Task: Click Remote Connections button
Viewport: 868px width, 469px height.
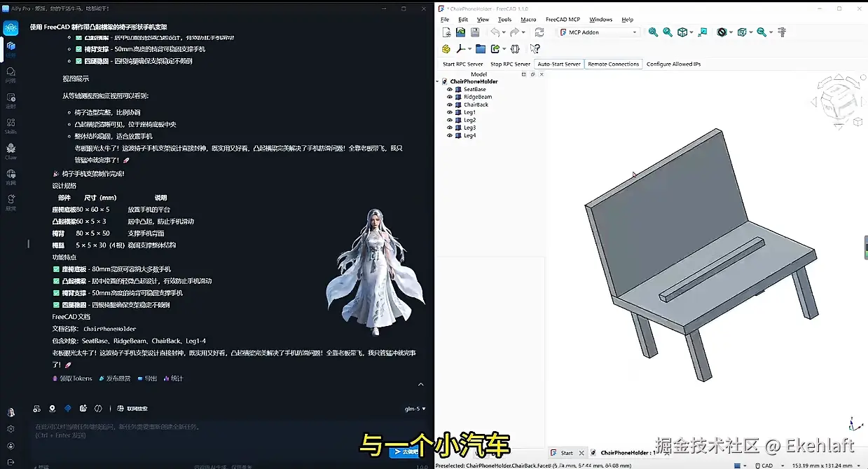Action: tap(614, 64)
